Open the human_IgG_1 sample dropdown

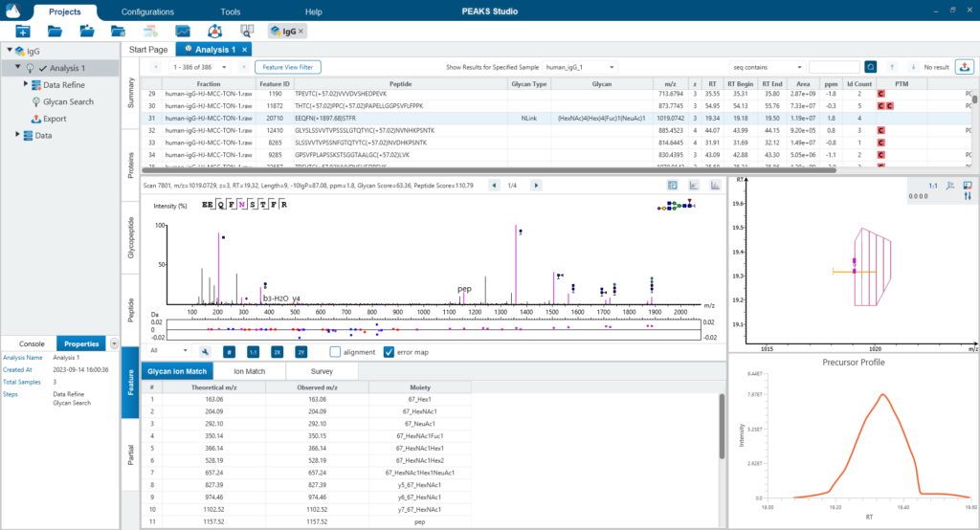pyautogui.click(x=580, y=67)
